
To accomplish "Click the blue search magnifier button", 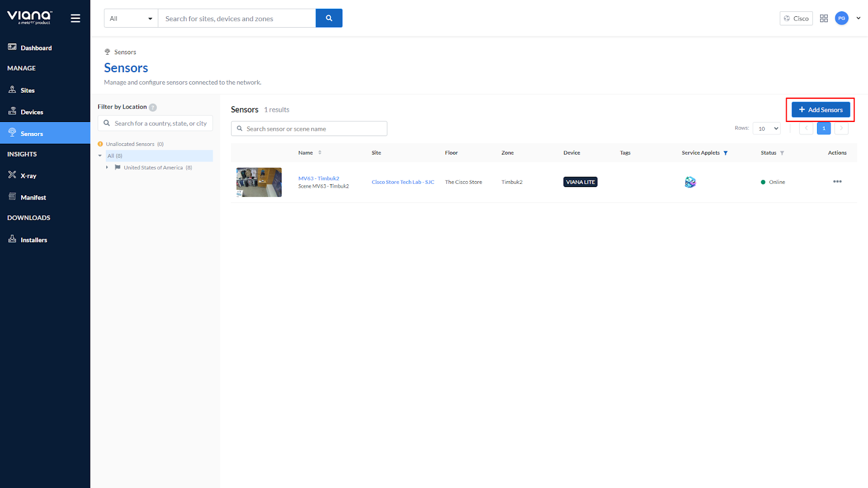I will [329, 18].
